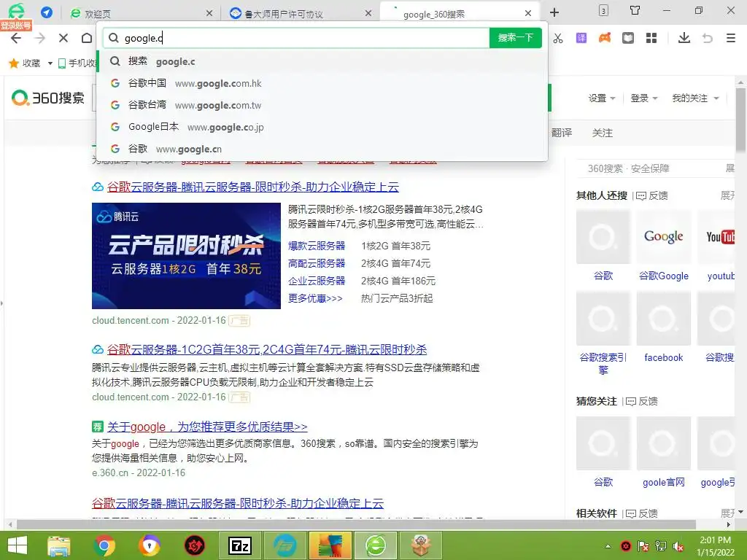747x560 pixels.
Task: Select suggestion 谷歌 www.google.cn
Action: [322, 149]
